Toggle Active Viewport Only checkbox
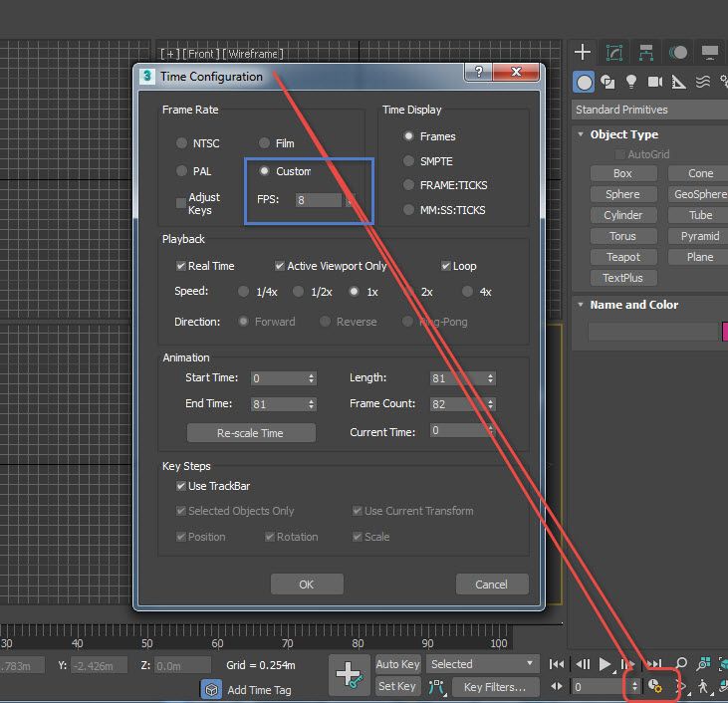Screen dimensions: 728x703 (280, 266)
